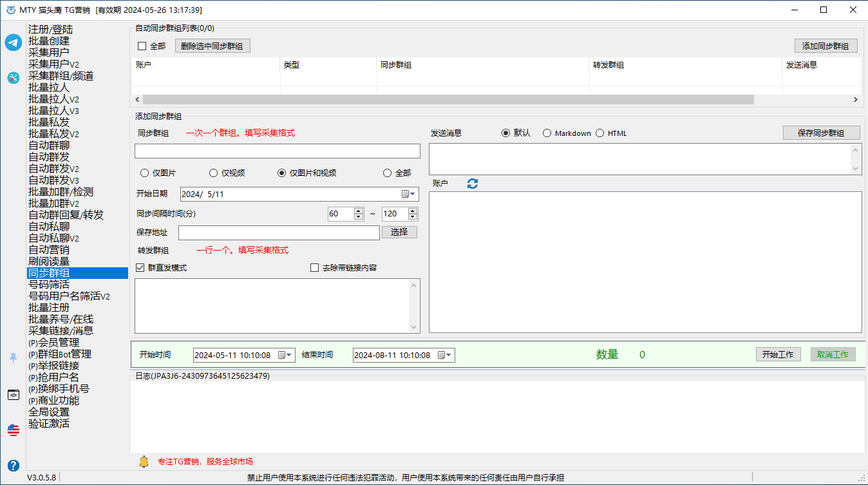Refresh the 账户 account list

point(473,184)
